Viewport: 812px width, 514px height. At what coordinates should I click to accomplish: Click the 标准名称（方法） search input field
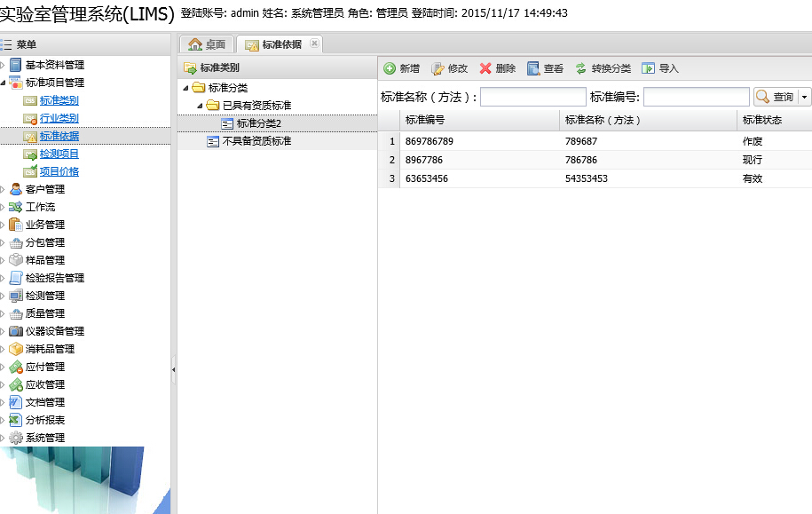[532, 97]
